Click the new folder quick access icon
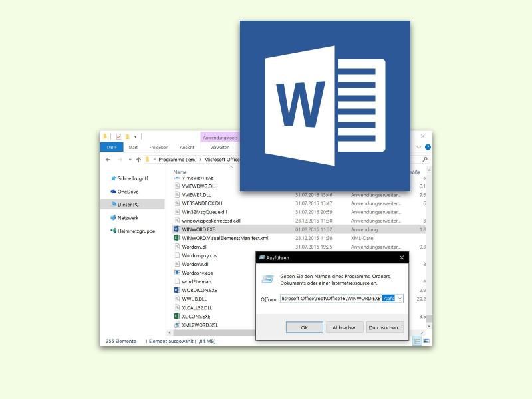The width and height of the screenshot is (532, 399). [x=128, y=137]
